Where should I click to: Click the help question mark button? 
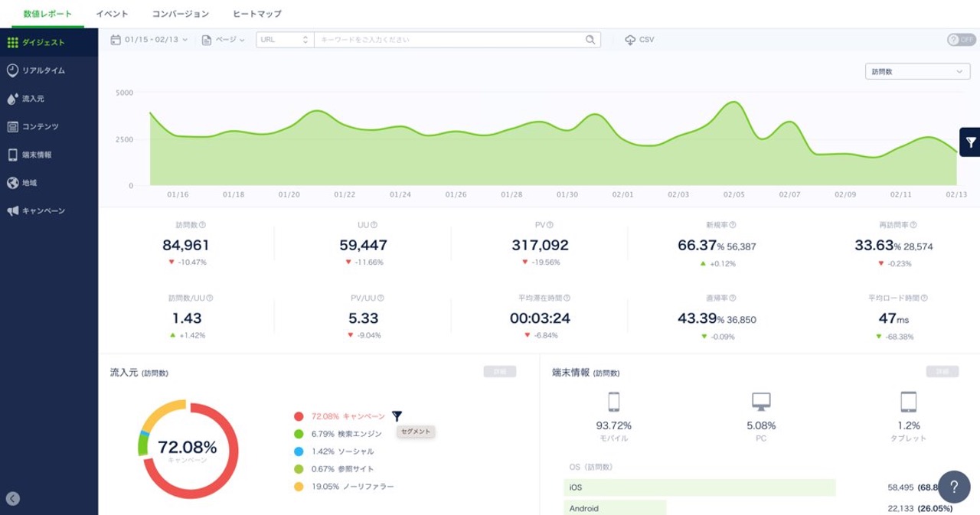click(954, 487)
